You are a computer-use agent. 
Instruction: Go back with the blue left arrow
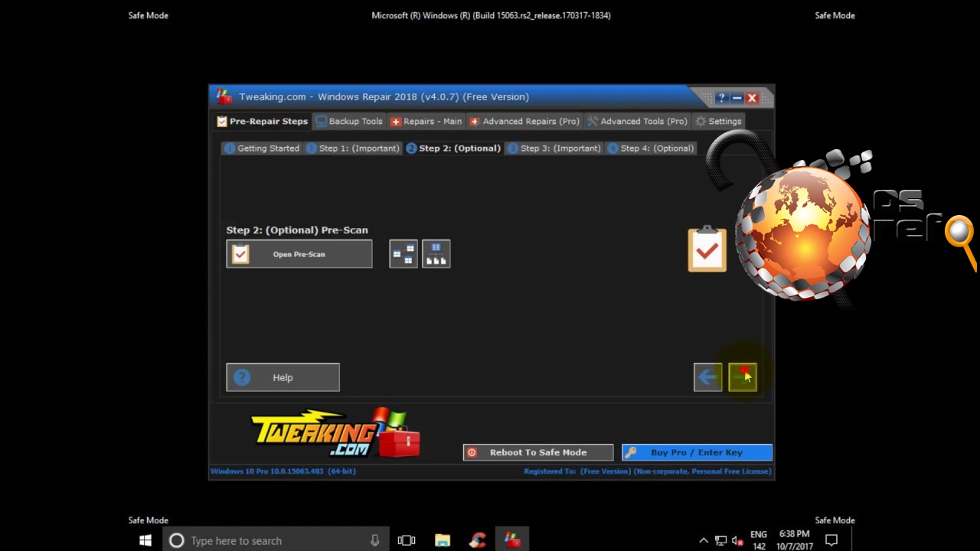point(708,377)
